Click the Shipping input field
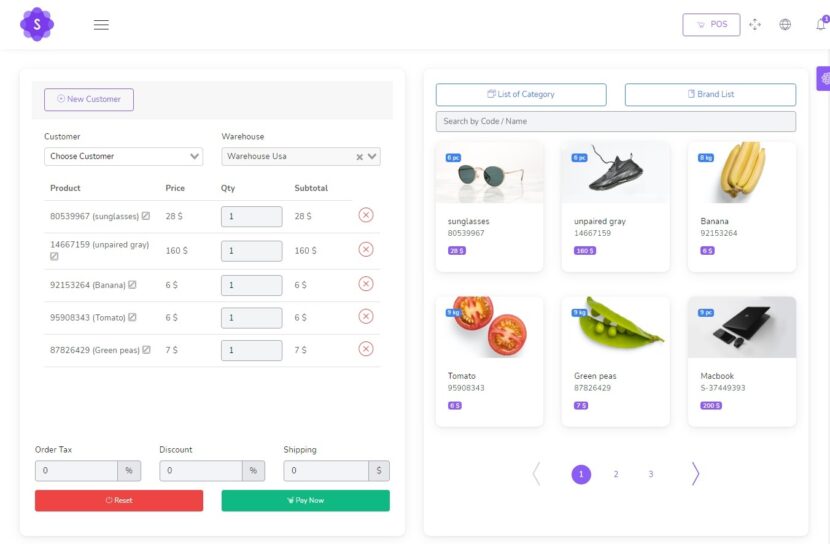The image size is (830, 544). point(326,470)
